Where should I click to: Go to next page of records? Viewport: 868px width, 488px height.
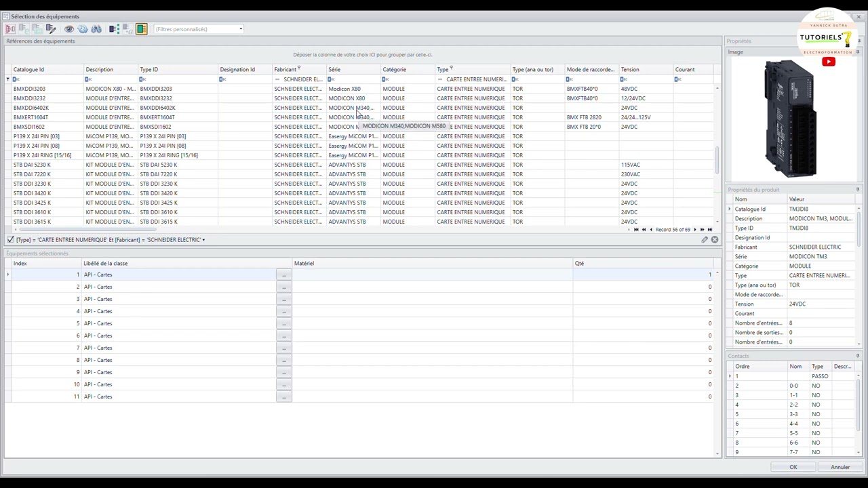pyautogui.click(x=702, y=230)
